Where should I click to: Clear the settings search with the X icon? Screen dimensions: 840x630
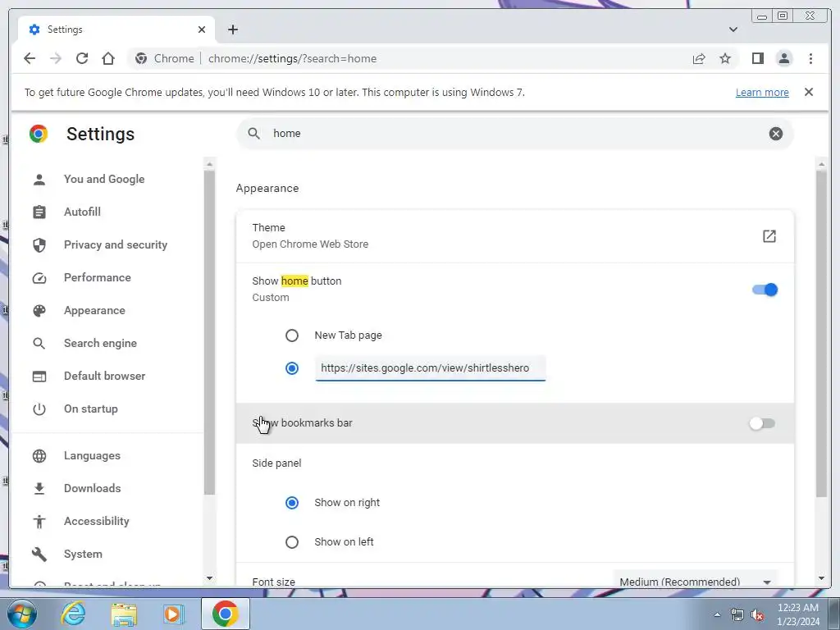pyautogui.click(x=775, y=134)
